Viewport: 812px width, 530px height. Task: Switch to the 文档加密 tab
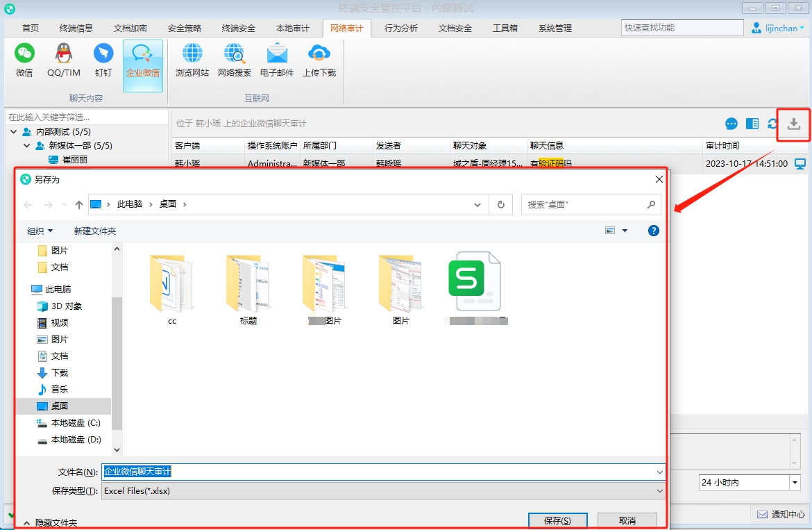[x=130, y=28]
